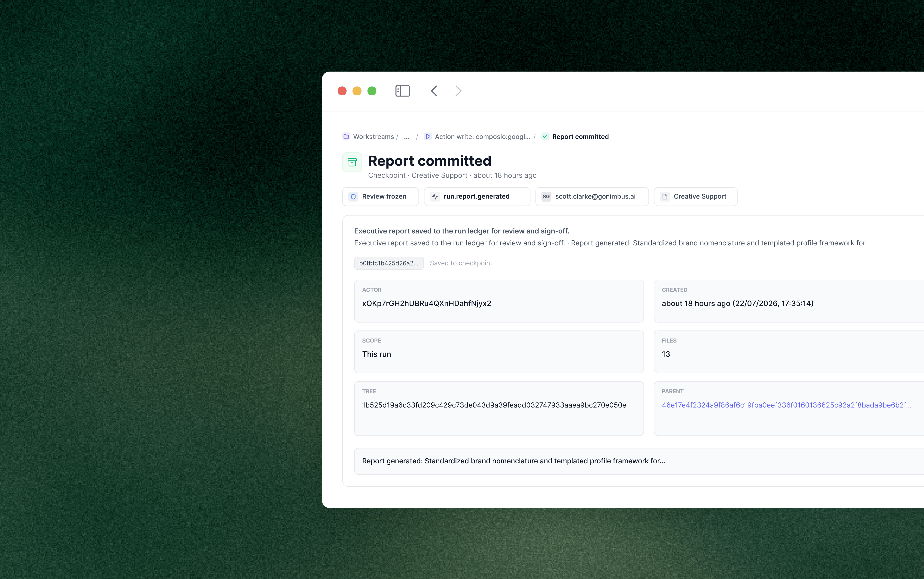924x579 pixels.
Task: Click the bold Executive report saved heading
Action: pyautogui.click(x=462, y=231)
